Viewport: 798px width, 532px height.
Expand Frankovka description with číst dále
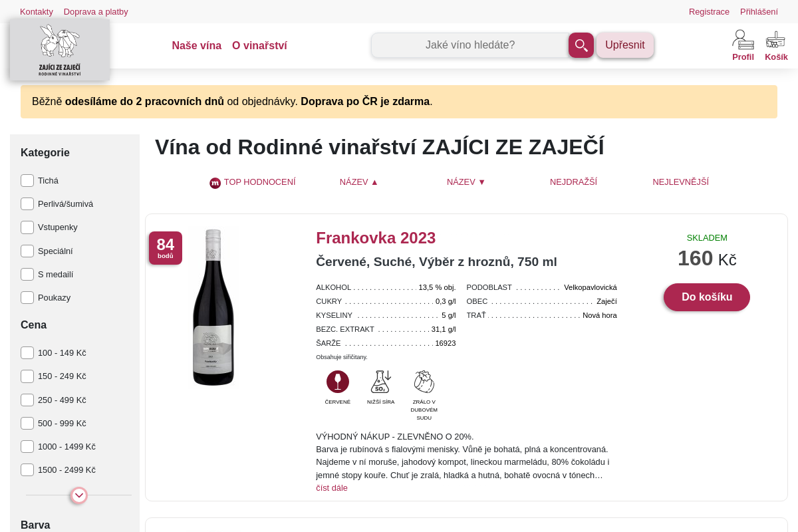[x=332, y=488]
